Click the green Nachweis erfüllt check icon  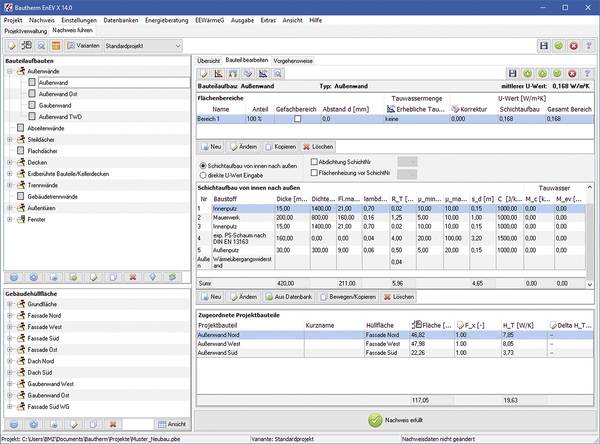click(x=374, y=421)
